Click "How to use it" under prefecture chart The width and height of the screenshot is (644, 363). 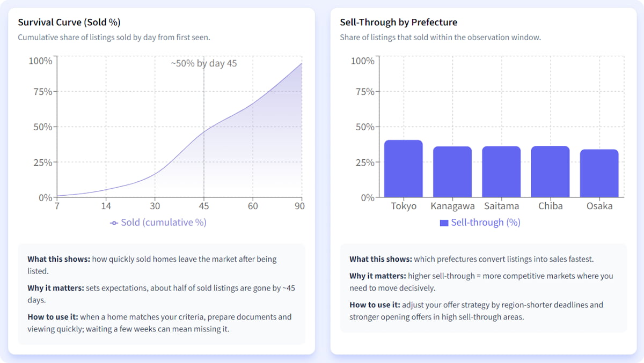click(x=375, y=305)
